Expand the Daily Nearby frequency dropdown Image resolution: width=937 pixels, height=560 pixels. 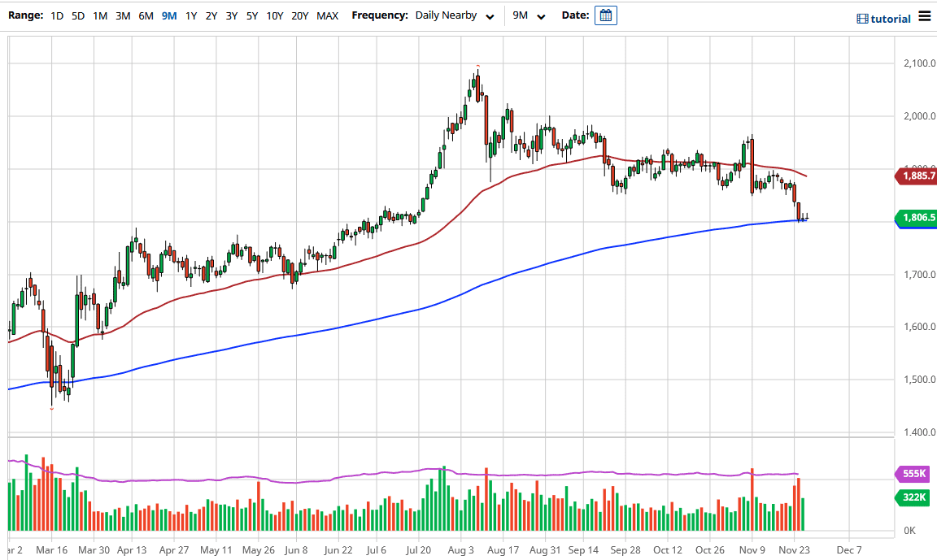[455, 15]
